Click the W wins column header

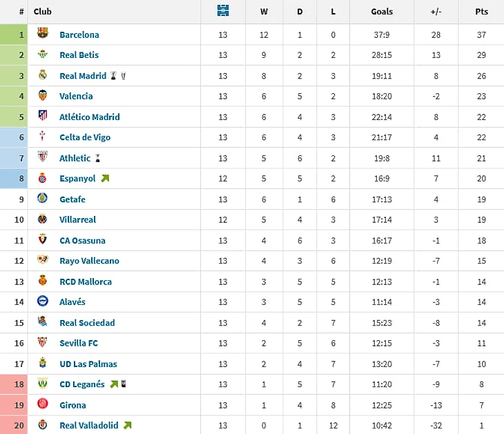[x=264, y=12]
